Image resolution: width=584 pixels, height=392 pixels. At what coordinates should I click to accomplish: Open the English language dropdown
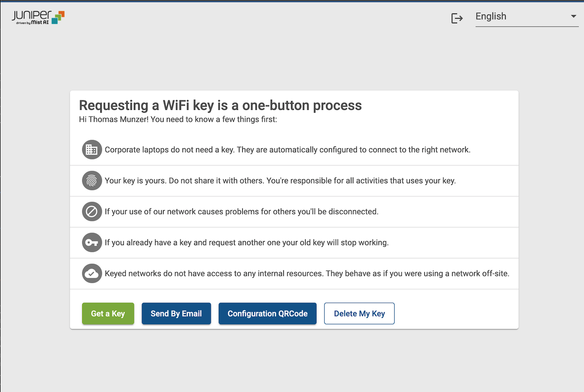coord(527,17)
